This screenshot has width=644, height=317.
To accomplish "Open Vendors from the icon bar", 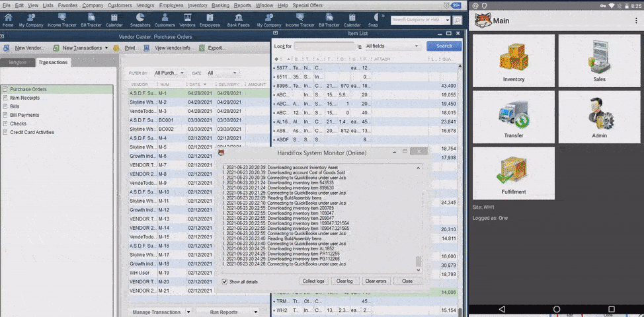I will (187, 20).
